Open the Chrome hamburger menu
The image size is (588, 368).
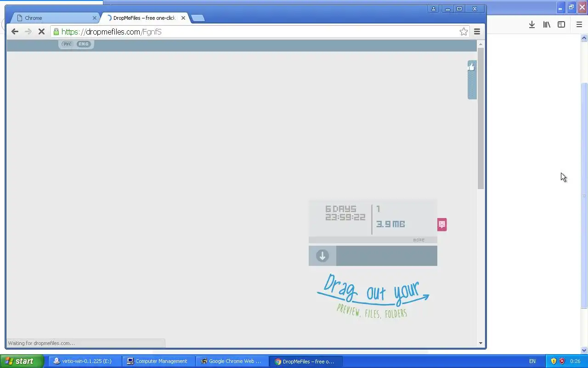point(477,32)
